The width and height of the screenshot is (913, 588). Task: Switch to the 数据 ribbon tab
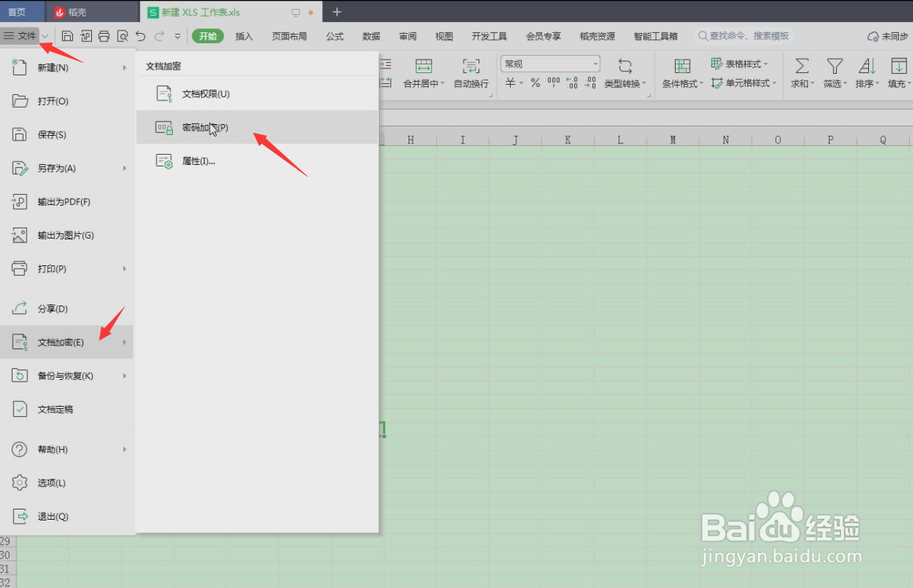(x=371, y=36)
